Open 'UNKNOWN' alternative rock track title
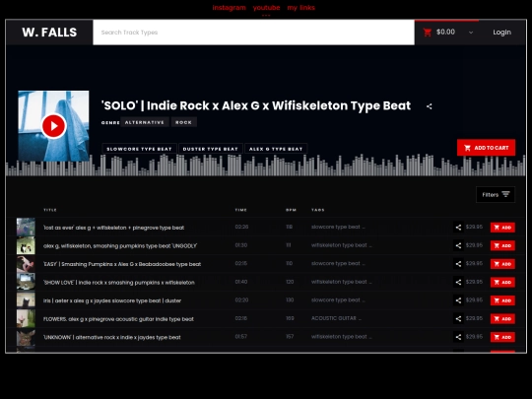The height and width of the screenshot is (399, 532). [x=112, y=338]
